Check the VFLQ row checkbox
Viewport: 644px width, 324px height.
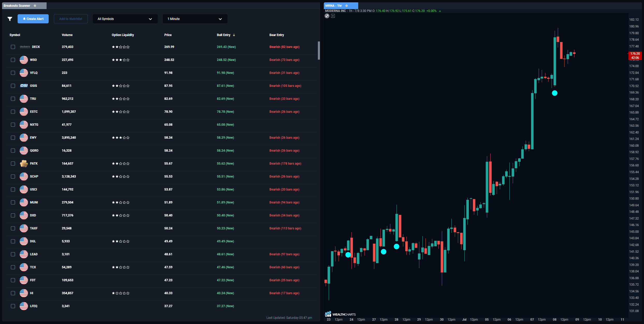click(13, 73)
